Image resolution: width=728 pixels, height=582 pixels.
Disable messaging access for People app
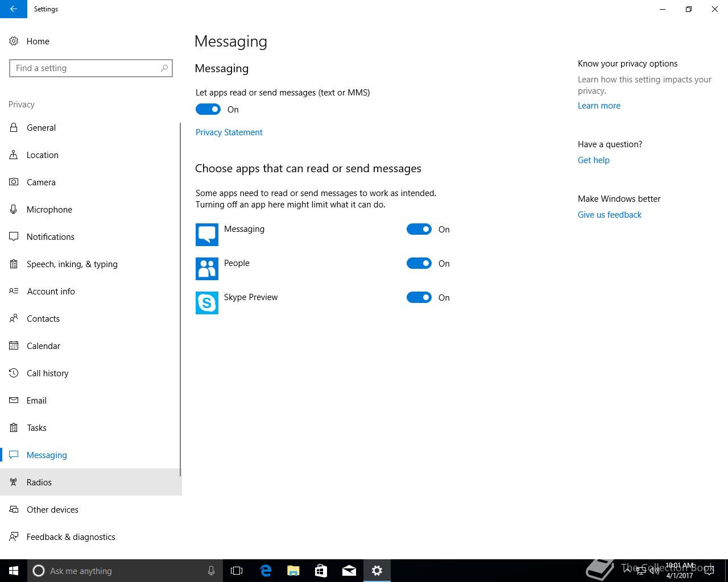[419, 263]
